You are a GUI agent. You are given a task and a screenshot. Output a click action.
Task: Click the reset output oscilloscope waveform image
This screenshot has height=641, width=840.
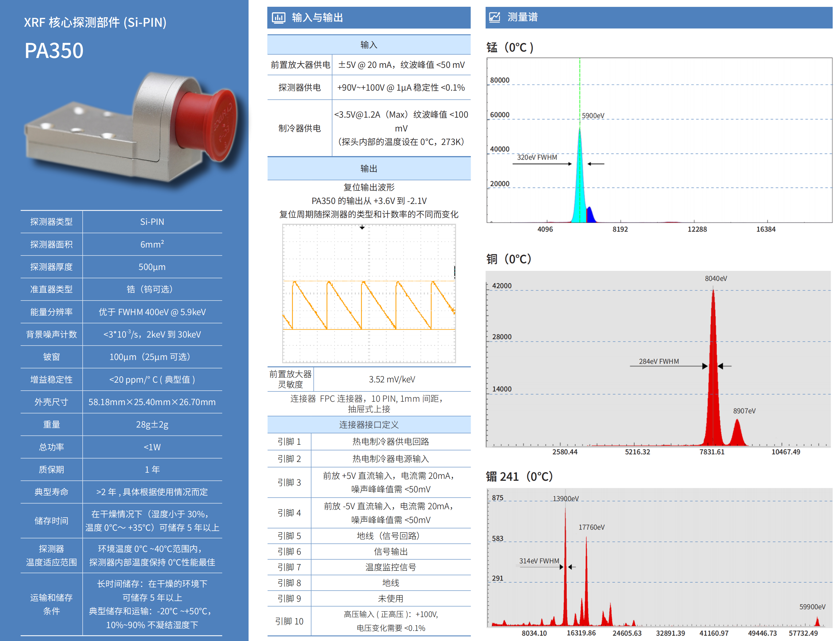369,293
